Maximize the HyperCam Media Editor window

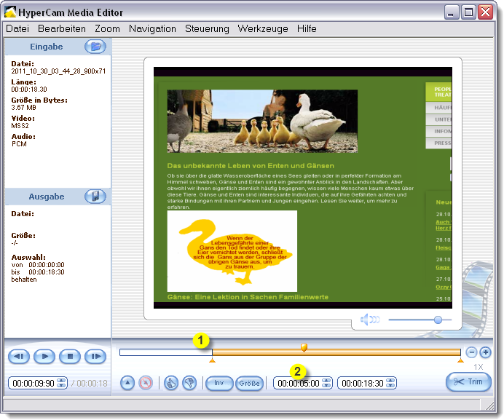(468, 12)
